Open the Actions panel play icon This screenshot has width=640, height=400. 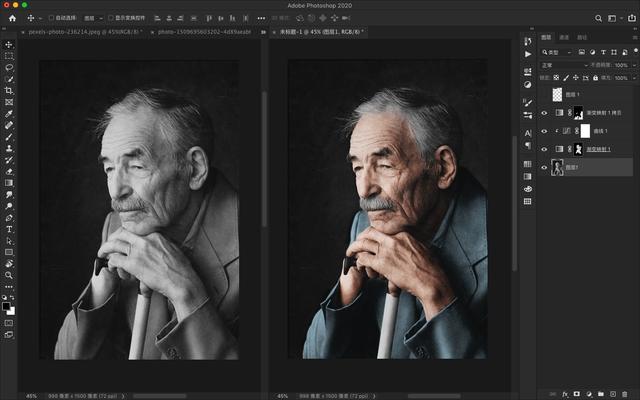tap(528, 54)
